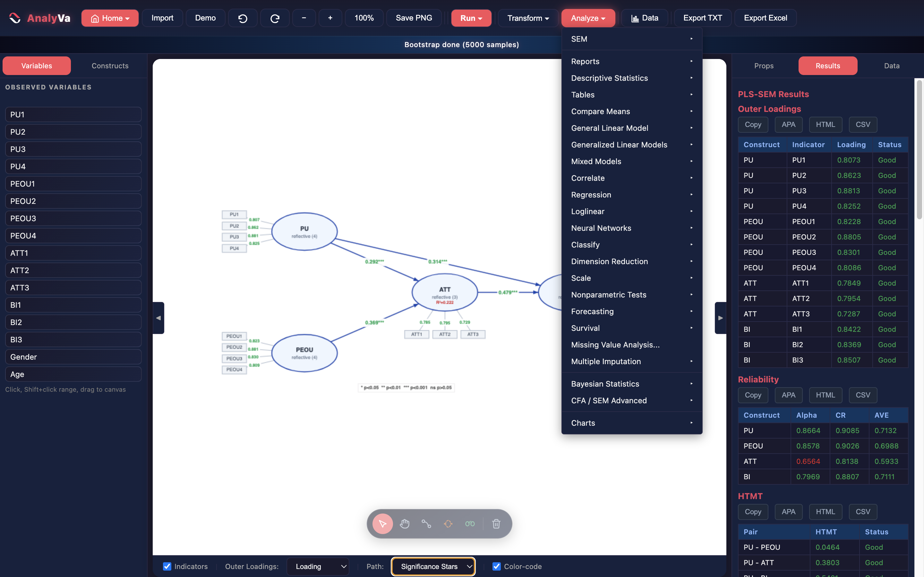The image size is (924, 577).
Task: Open the Outer Loadings dropdown
Action: (317, 566)
